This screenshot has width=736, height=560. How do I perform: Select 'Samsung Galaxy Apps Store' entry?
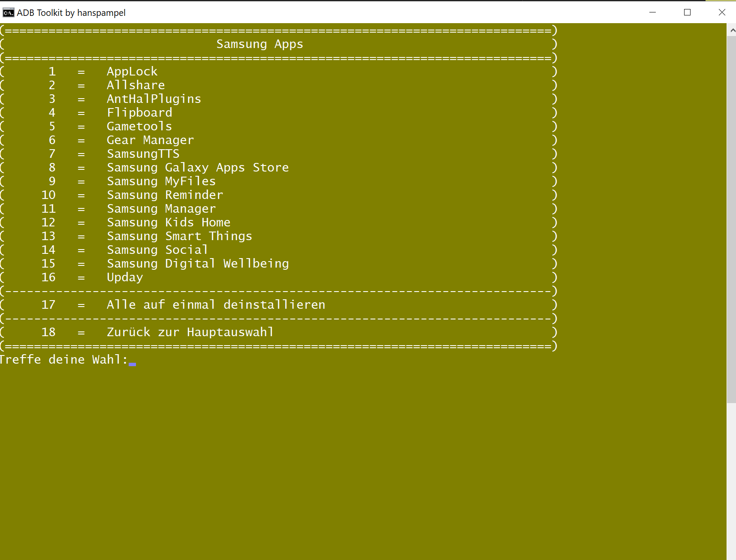coord(198,168)
